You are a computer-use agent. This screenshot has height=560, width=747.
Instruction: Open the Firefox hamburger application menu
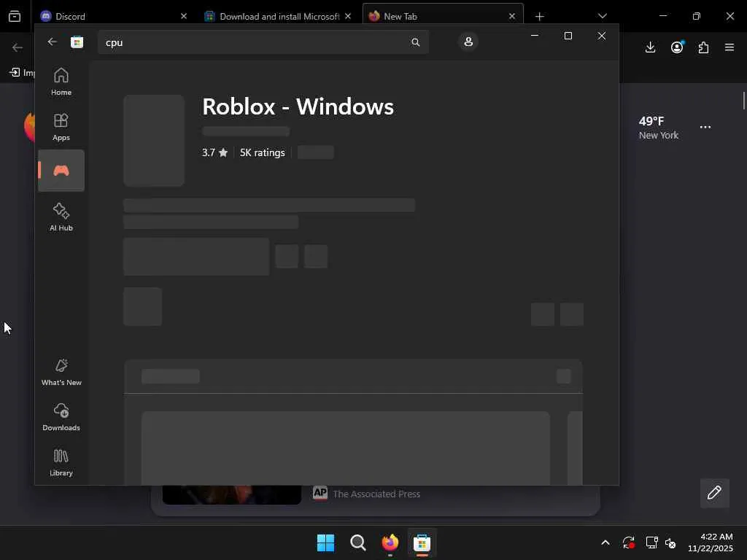(729, 47)
